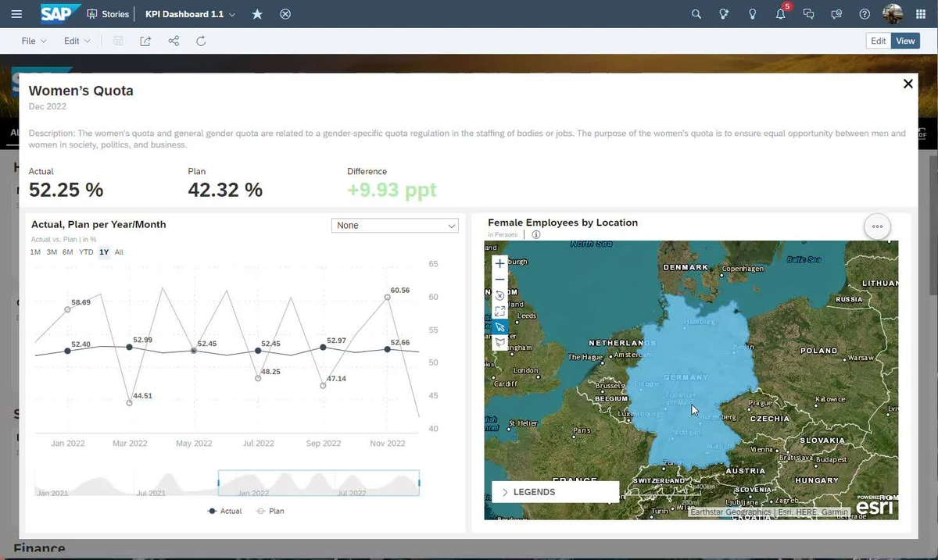This screenshot has height=560, width=938.
Task: Open the KPI Dashboard 1.1 title dropdown
Action: point(232,13)
